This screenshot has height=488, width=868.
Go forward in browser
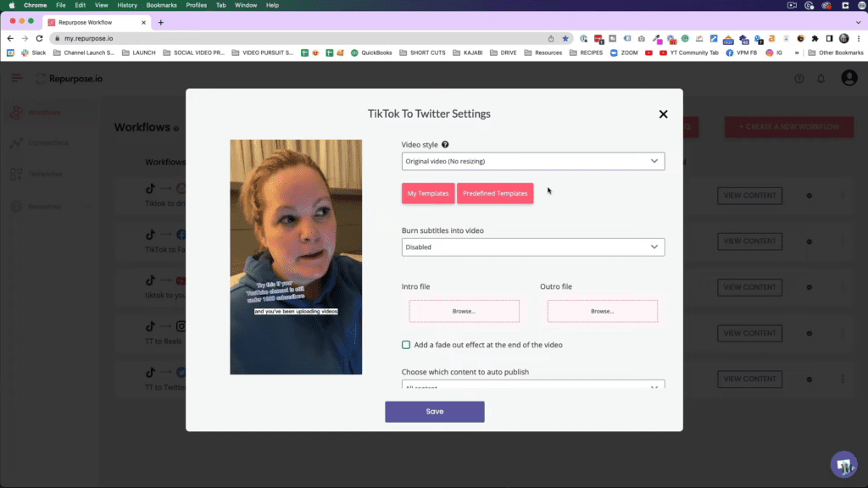point(25,38)
